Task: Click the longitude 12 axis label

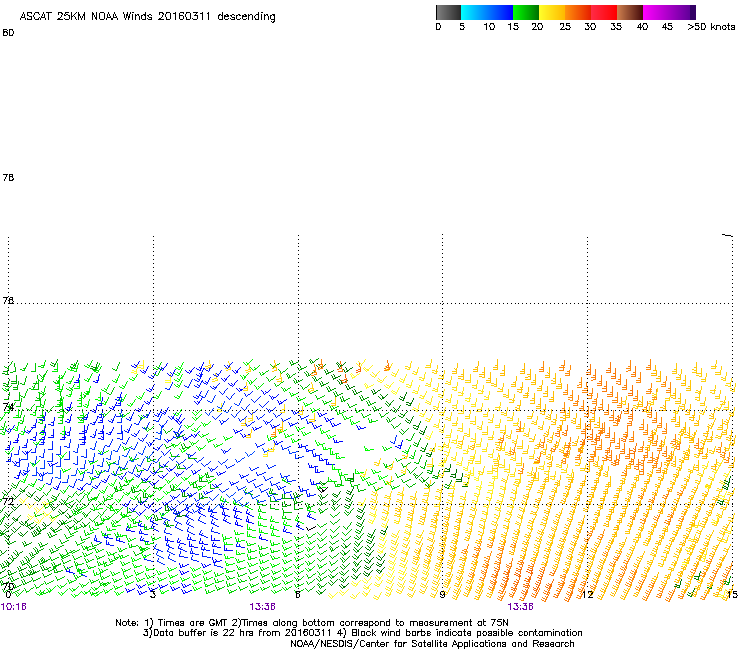Action: [x=587, y=594]
